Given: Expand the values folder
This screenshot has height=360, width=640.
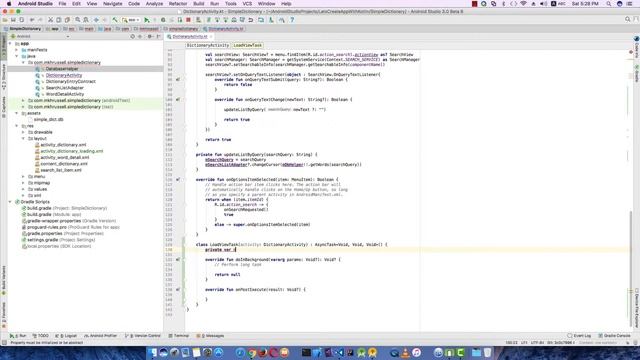Looking at the screenshot, I should [23, 189].
